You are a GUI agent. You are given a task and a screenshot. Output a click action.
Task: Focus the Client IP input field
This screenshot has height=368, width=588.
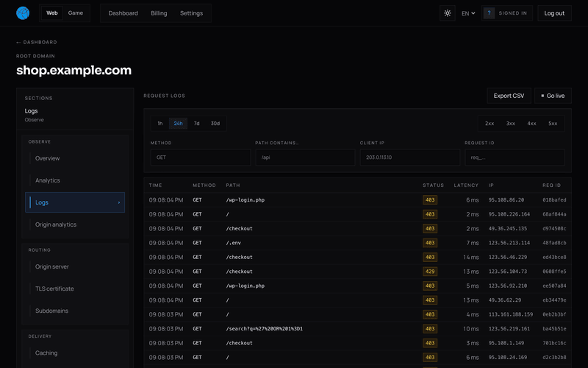410,158
